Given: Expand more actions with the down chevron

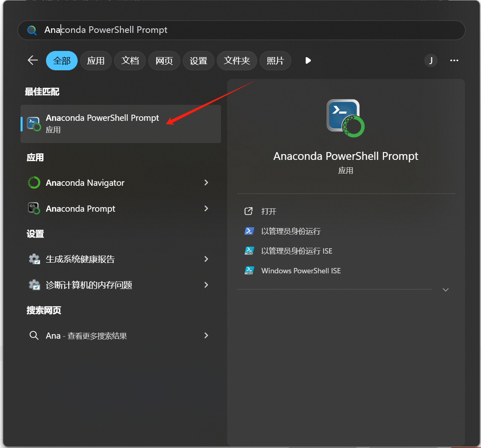Looking at the screenshot, I should tap(445, 290).
